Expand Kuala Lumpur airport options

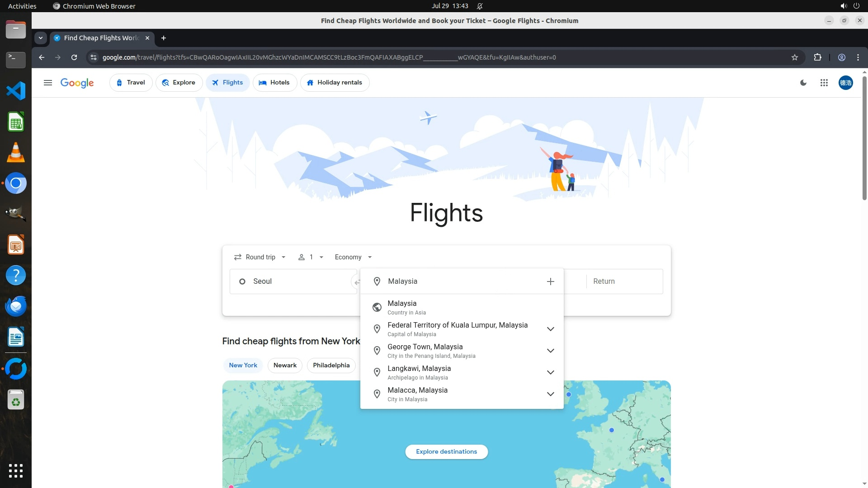point(550,329)
